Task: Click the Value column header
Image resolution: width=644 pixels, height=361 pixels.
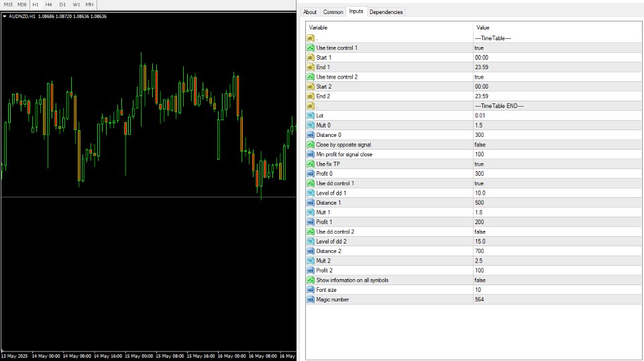Action: (x=482, y=28)
